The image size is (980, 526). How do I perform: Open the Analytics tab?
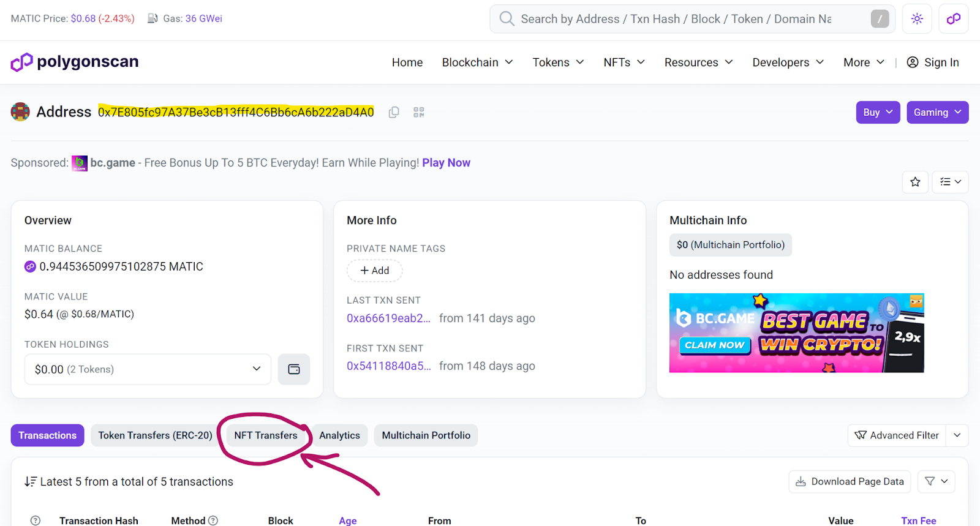tap(339, 435)
